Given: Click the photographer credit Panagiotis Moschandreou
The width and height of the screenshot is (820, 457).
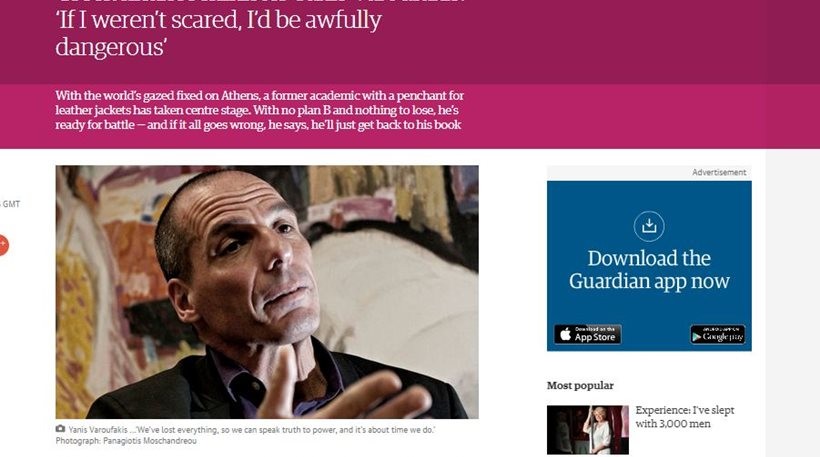Looking at the screenshot, I should coord(126,441).
